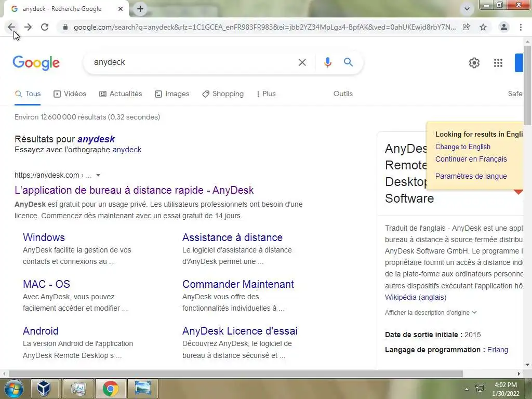Viewport: 532px width, 399px height.
Task: Bookmark this page with the star icon
Action: click(x=483, y=27)
